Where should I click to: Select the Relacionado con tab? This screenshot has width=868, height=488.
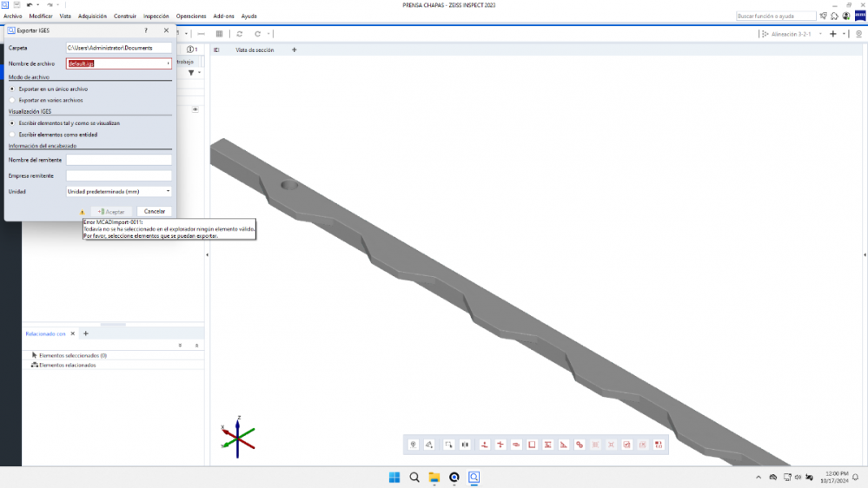pyautogui.click(x=45, y=333)
